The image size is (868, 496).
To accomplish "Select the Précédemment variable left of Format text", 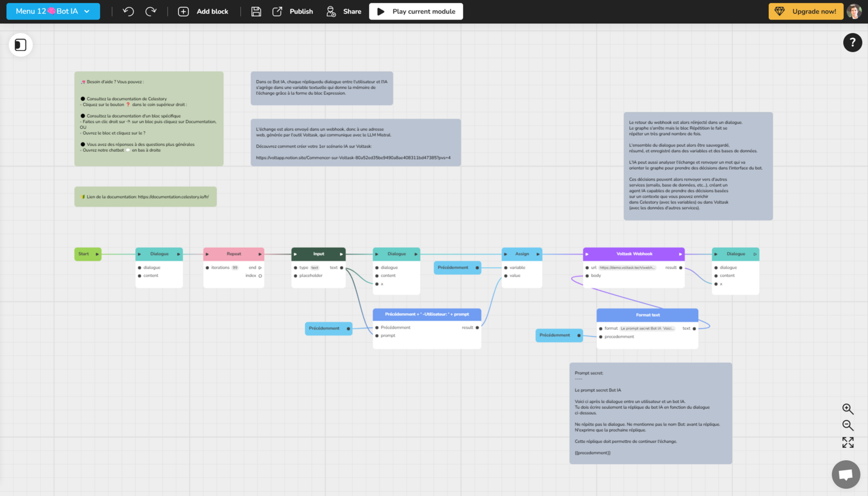I will coord(559,336).
